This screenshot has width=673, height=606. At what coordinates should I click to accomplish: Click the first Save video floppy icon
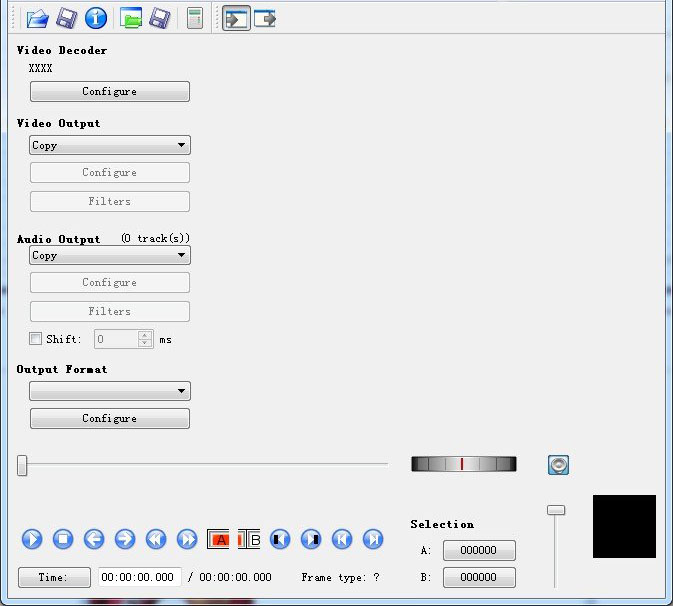[x=67, y=19]
